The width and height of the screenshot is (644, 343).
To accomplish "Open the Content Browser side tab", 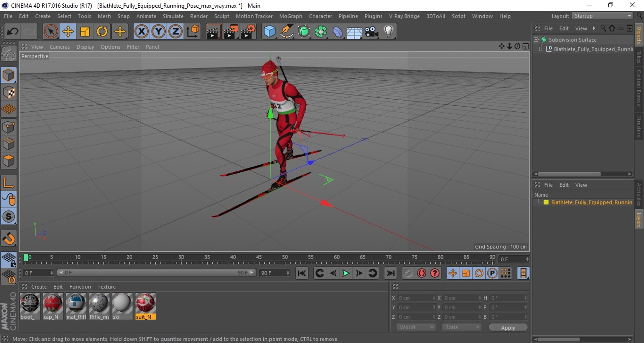I will (x=639, y=89).
